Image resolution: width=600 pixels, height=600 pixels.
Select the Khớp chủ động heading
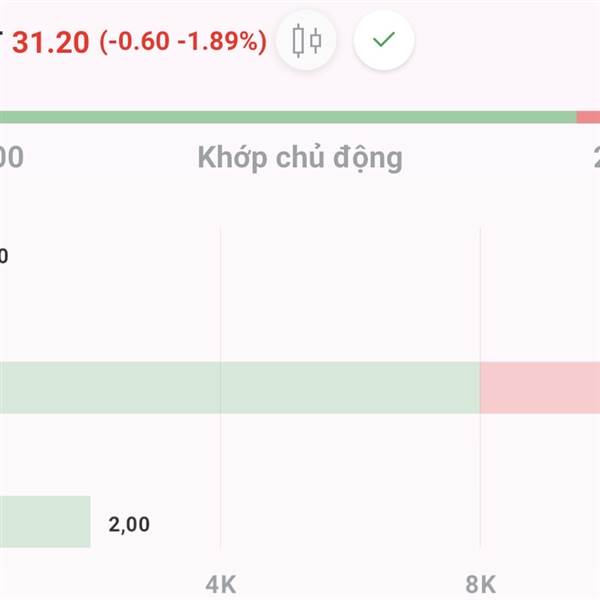click(300, 158)
